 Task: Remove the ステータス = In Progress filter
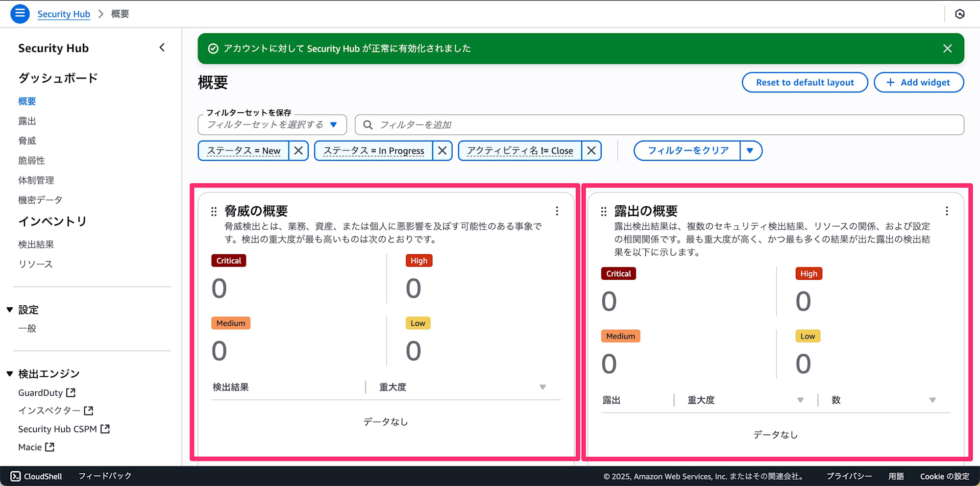click(442, 150)
